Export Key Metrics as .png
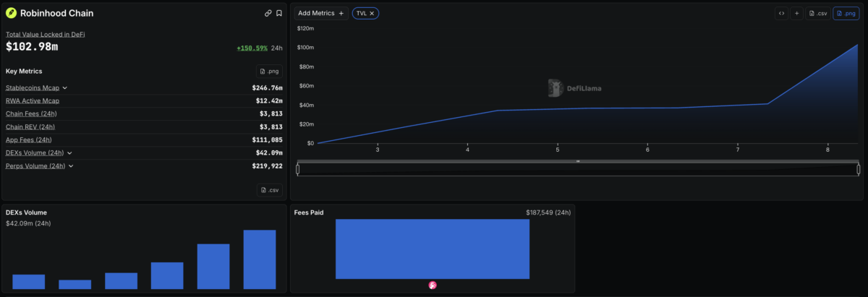 [x=269, y=71]
